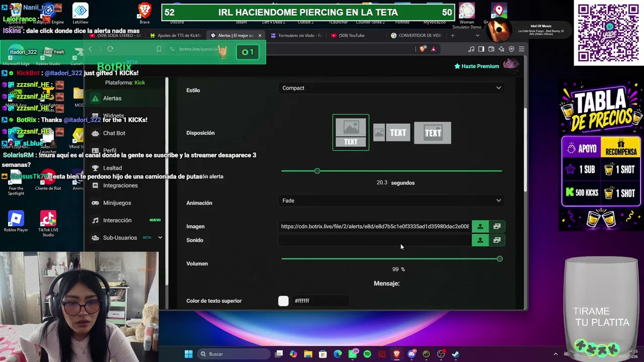The width and height of the screenshot is (644, 362).
Task: Click the #ffffff hex color input
Action: [x=320, y=301]
